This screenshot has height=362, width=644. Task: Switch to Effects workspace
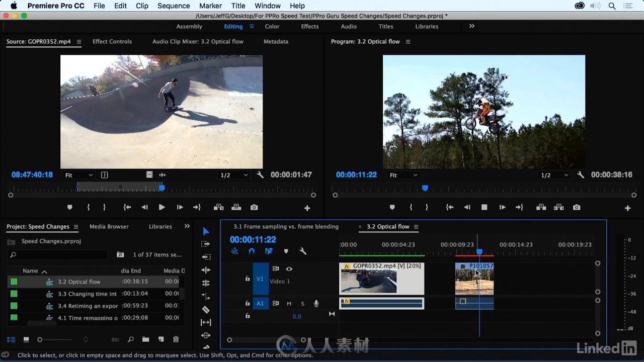(x=309, y=26)
